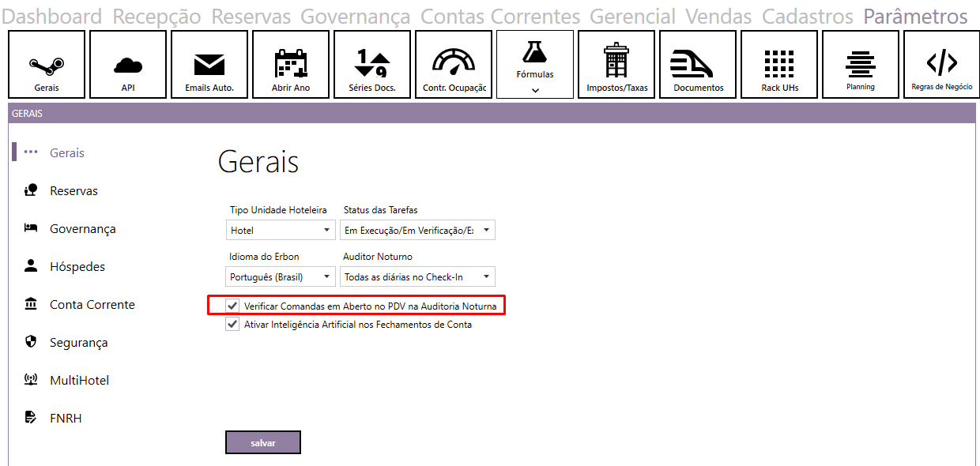Uncheck Verificar Comandas em Aberto checkbox
Viewport: 980px width, 466px height.
232,305
